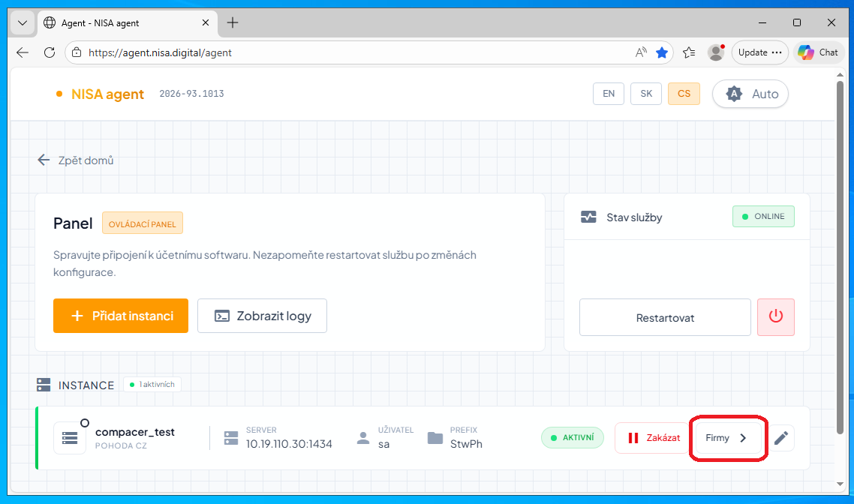The width and height of the screenshot is (854, 504).
Task: Click the browser profile avatar icon
Action: pyautogui.click(x=716, y=52)
